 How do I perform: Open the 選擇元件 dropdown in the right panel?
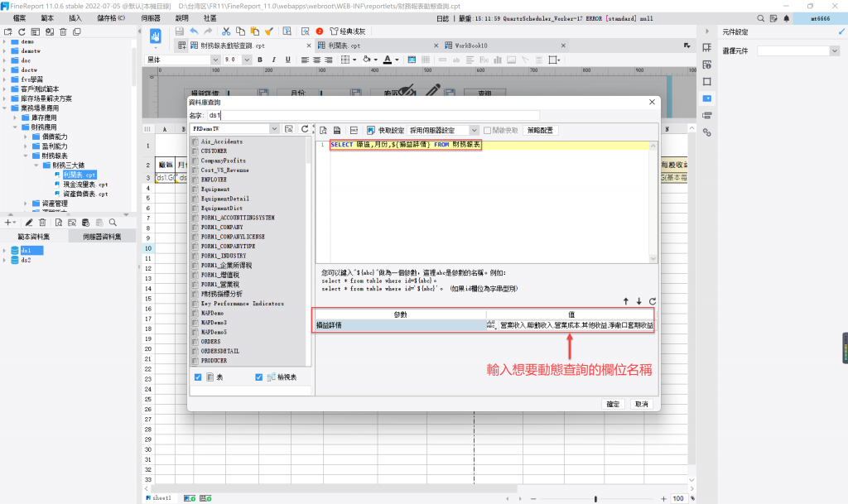tap(835, 50)
